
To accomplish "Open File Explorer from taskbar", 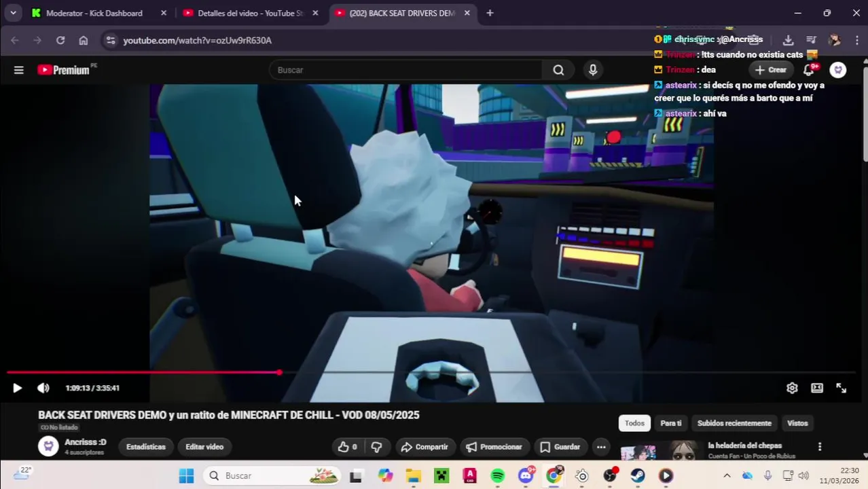I will pyautogui.click(x=414, y=475).
